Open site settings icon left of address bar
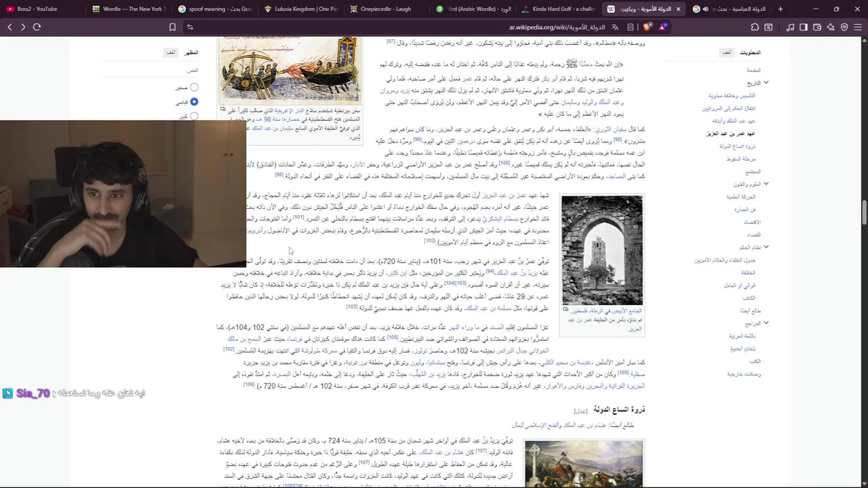Viewport: 868px width, 488px height. point(190,27)
